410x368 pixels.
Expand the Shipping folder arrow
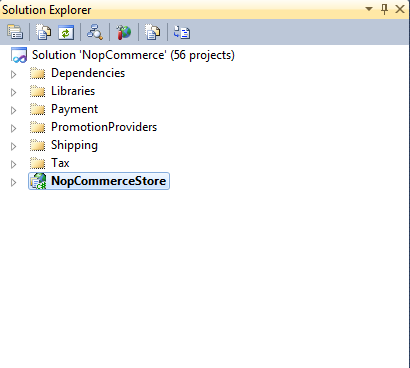(x=13, y=146)
